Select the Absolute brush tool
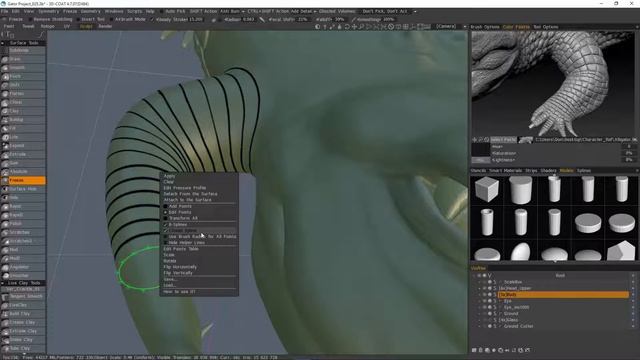Screen dimensions: 640x360 pyautogui.click(x=23, y=171)
